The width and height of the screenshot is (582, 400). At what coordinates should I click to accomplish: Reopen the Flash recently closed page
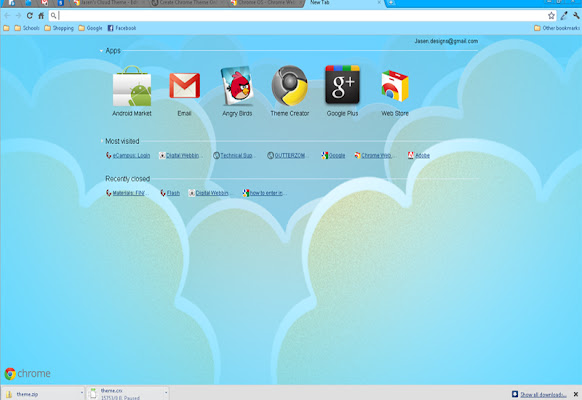[x=170, y=193]
